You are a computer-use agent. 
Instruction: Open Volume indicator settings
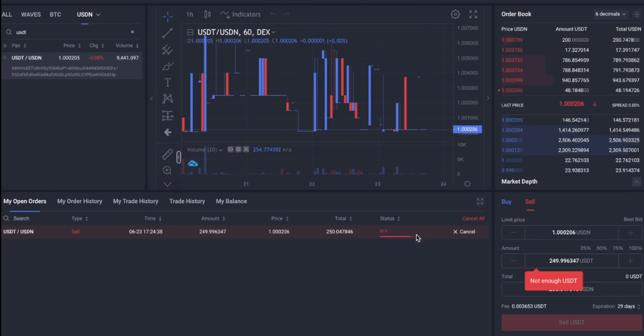click(238, 150)
